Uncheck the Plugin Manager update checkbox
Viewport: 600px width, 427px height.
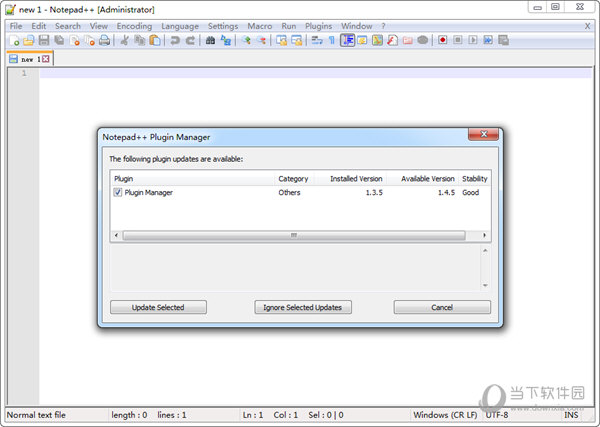pos(117,192)
